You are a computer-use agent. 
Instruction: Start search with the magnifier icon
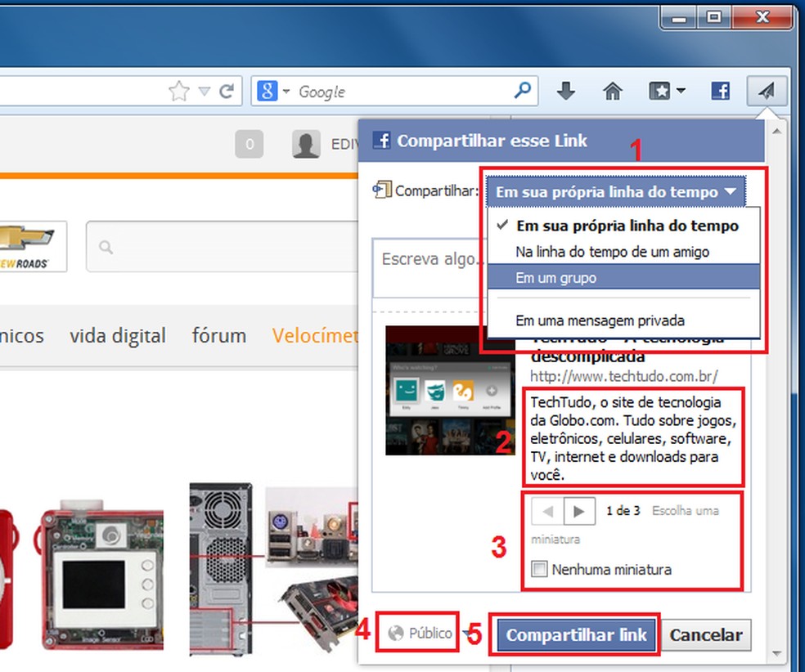pos(522,91)
